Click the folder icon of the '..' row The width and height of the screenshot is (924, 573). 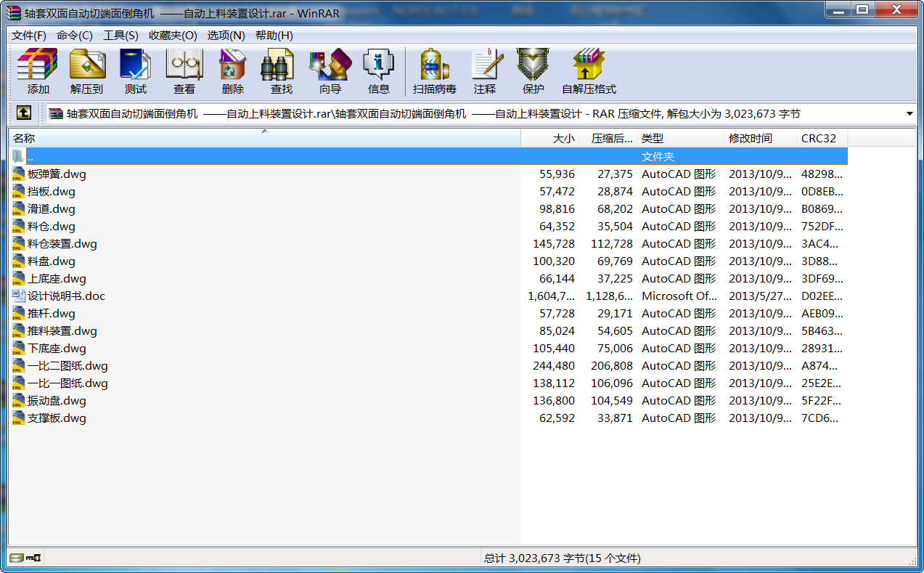[19, 156]
